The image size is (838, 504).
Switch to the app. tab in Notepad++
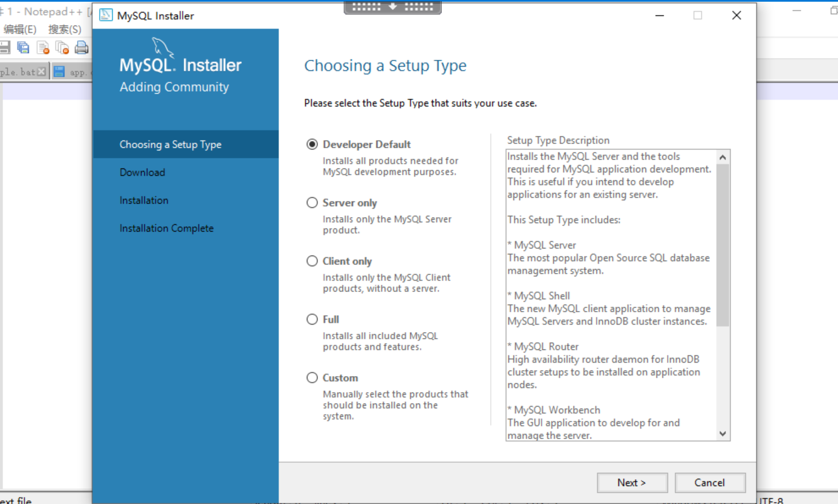(72, 72)
